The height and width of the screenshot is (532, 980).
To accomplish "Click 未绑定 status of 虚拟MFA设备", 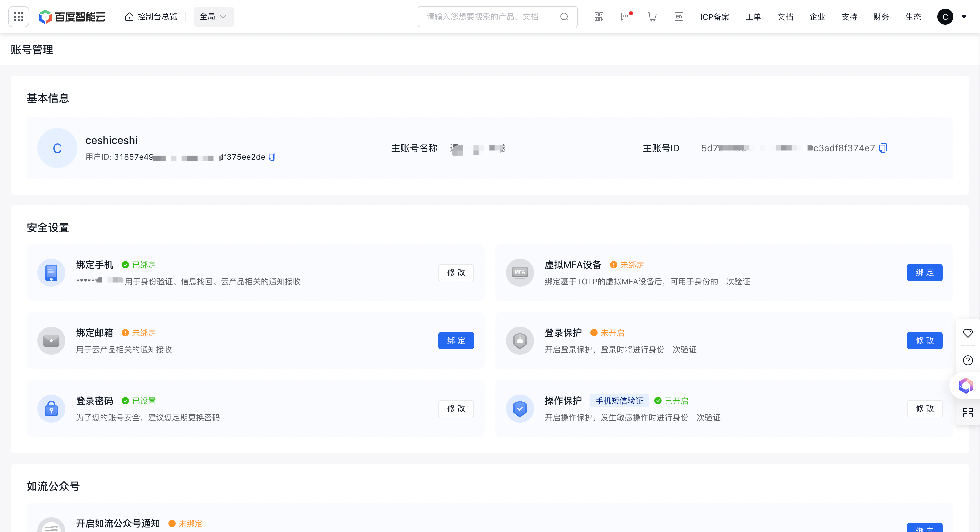I will (x=627, y=265).
